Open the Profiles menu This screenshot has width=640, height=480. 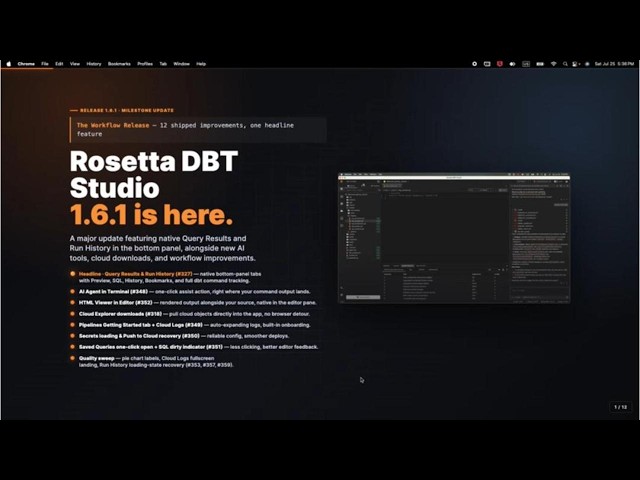pos(145,64)
